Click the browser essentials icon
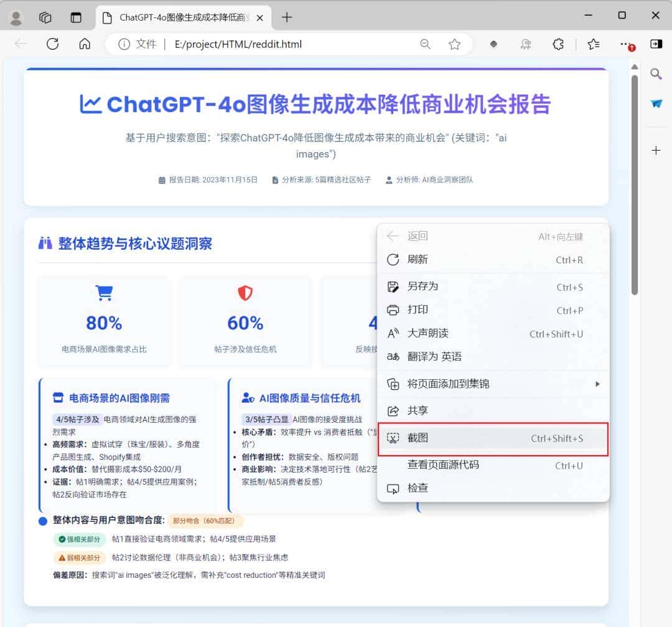Image resolution: width=672 pixels, height=627 pixels. pyautogui.click(x=526, y=44)
